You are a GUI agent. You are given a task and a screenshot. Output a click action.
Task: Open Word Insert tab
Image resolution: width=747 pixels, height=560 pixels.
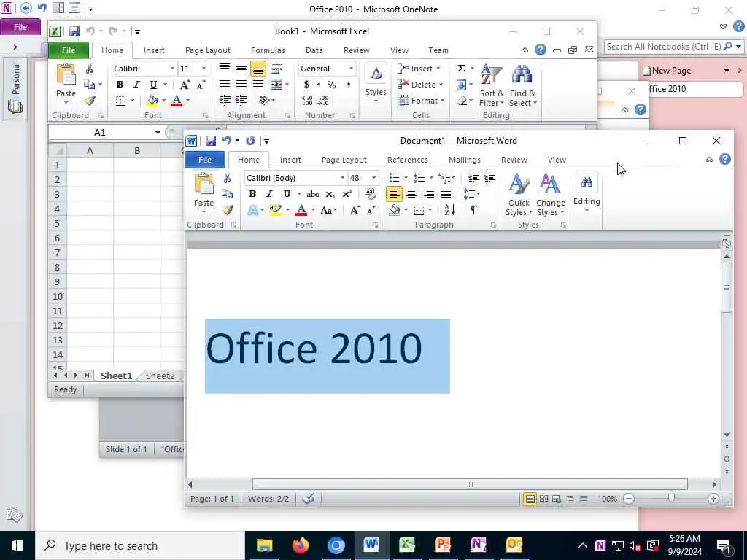coord(290,160)
